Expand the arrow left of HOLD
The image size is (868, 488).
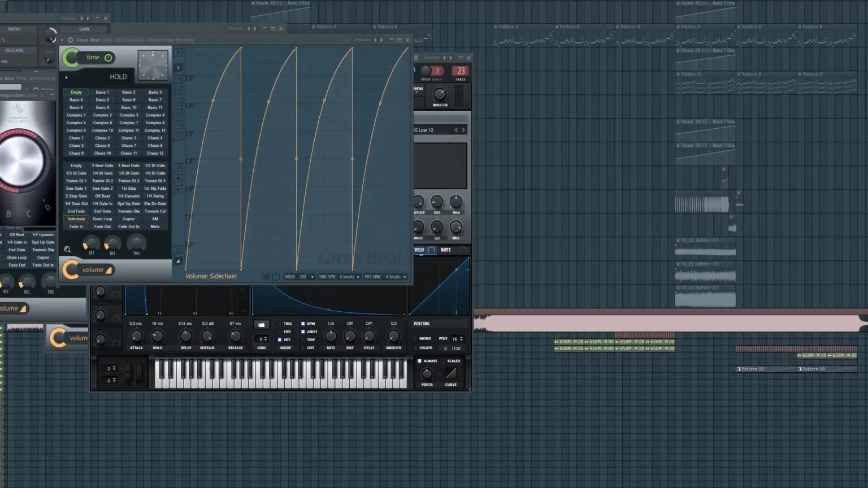tap(66, 77)
